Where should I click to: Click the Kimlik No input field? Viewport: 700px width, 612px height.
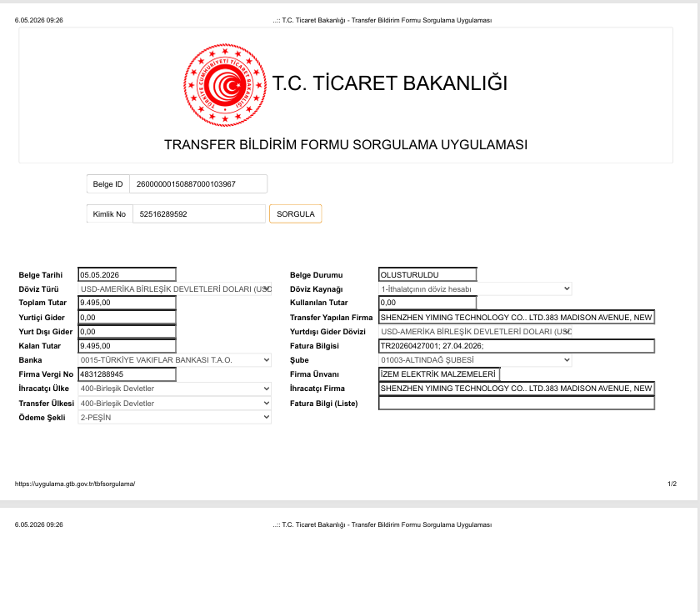point(199,214)
